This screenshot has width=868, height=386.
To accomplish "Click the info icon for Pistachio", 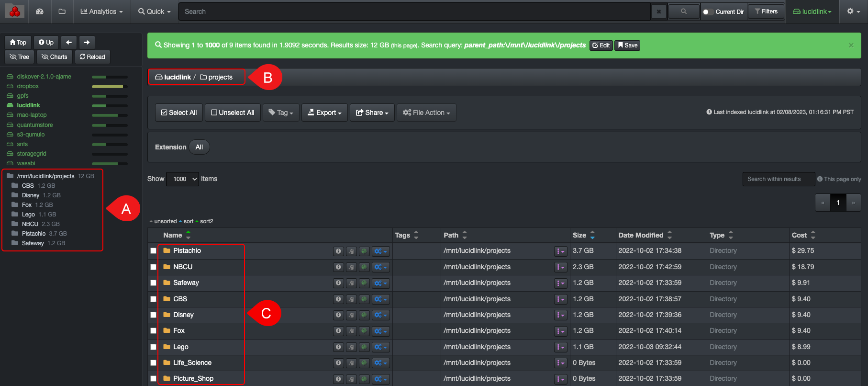I will (x=338, y=251).
